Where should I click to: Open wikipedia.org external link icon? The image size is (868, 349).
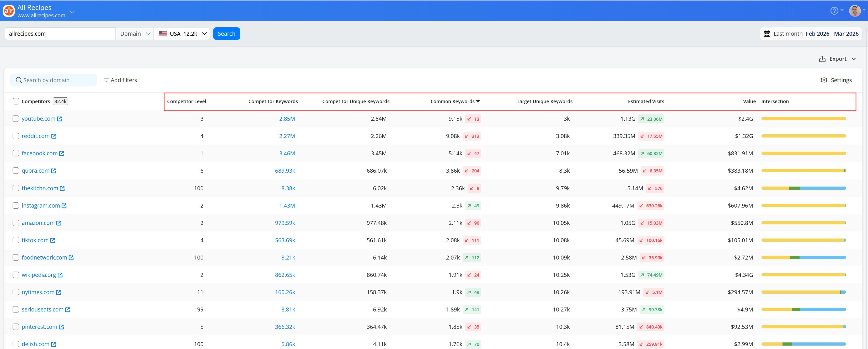click(60, 275)
